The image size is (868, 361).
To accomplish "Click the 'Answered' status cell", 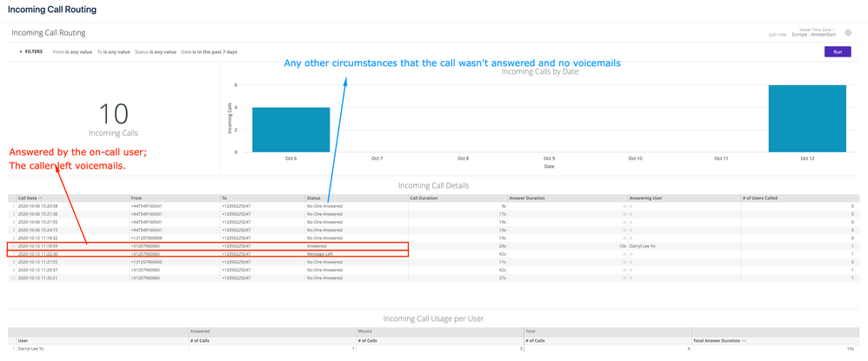I will pyautogui.click(x=317, y=246).
